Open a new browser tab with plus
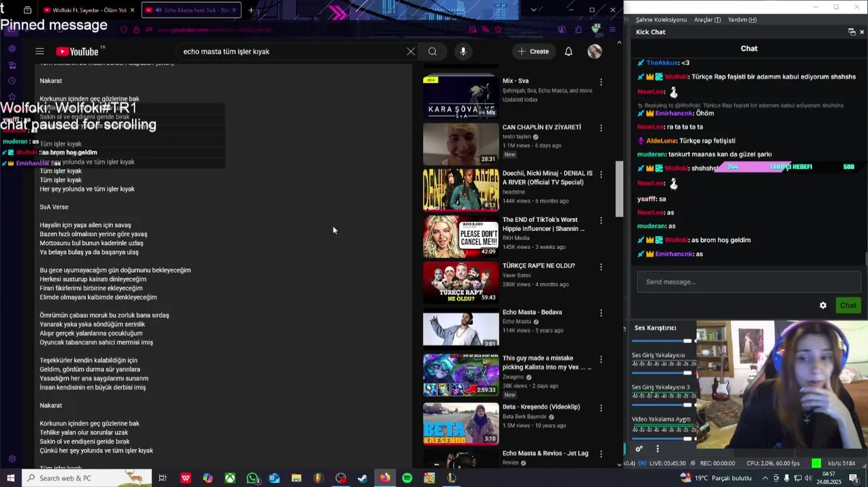The width and height of the screenshot is (868, 487). (x=251, y=10)
